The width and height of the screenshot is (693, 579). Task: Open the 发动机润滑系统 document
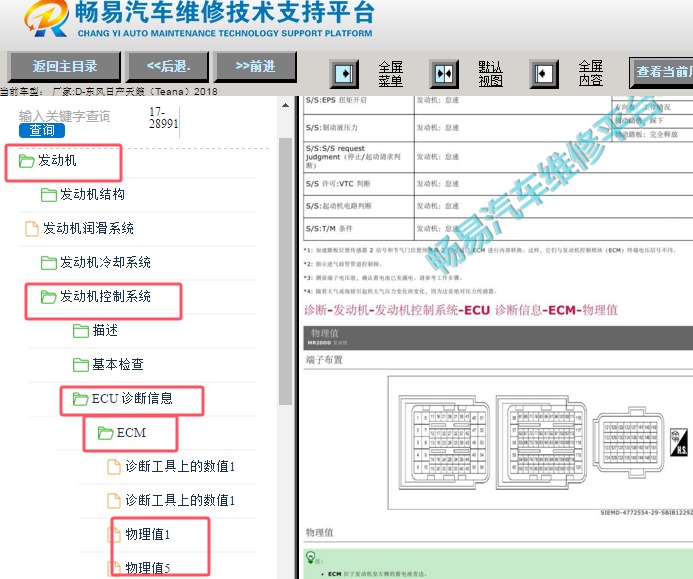tap(88, 228)
